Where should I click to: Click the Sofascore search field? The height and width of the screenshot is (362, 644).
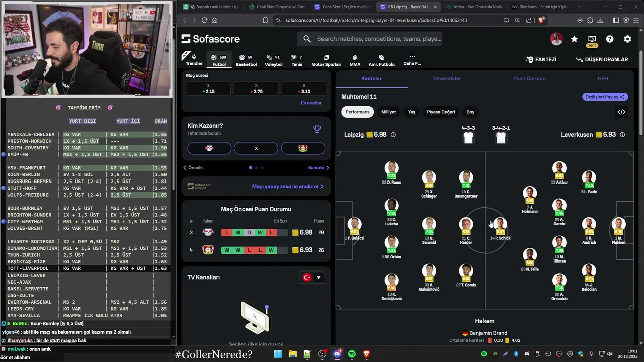click(x=370, y=39)
